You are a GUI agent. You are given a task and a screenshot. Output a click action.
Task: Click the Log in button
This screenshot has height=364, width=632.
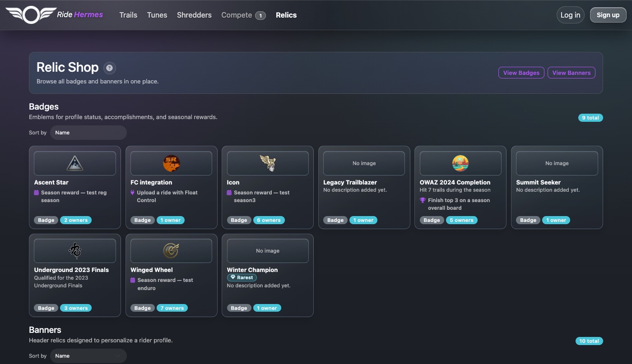[x=571, y=15]
